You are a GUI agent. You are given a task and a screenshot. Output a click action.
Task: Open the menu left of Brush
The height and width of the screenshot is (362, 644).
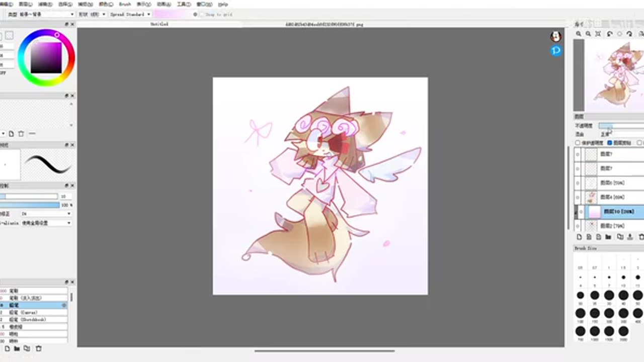click(x=106, y=4)
